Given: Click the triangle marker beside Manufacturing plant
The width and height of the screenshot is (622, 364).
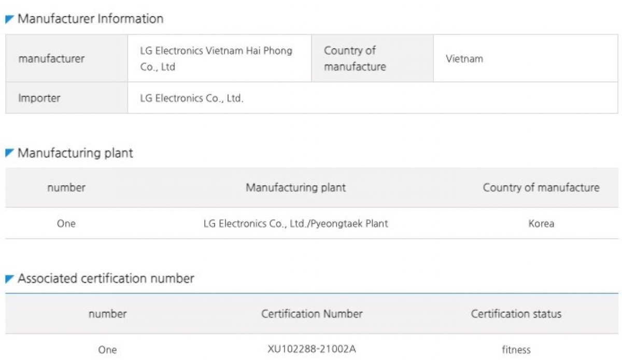Looking at the screenshot, I should point(9,153).
